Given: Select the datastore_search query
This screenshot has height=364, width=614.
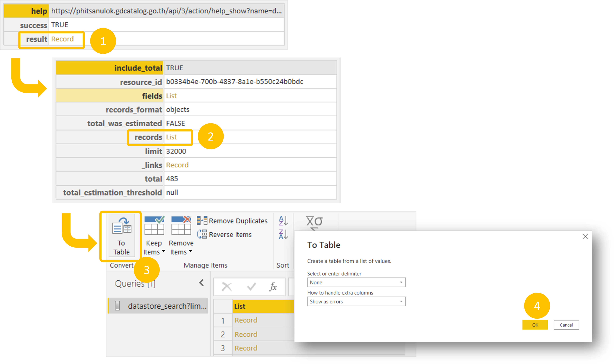Looking at the screenshot, I should [158, 306].
